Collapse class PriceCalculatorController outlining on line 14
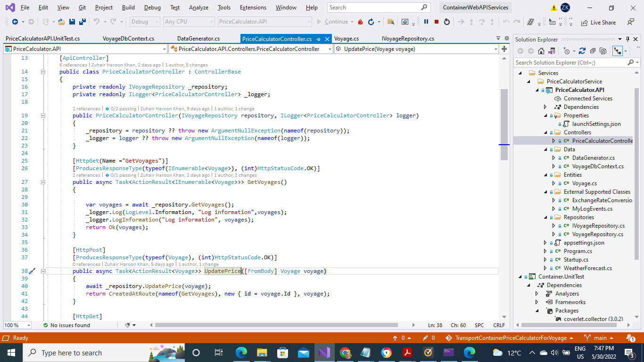This screenshot has height=362, width=644. (43, 72)
